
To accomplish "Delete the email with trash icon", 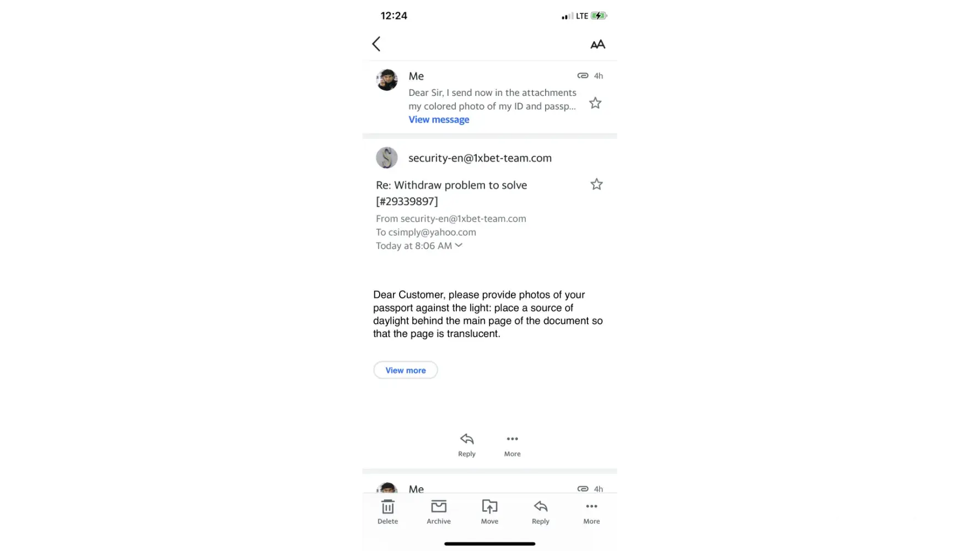I will [x=387, y=512].
